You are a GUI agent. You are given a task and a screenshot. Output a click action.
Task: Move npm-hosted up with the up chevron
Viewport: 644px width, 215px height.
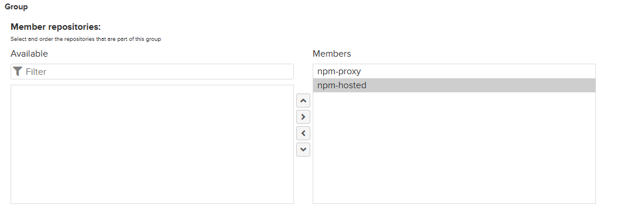tap(303, 100)
